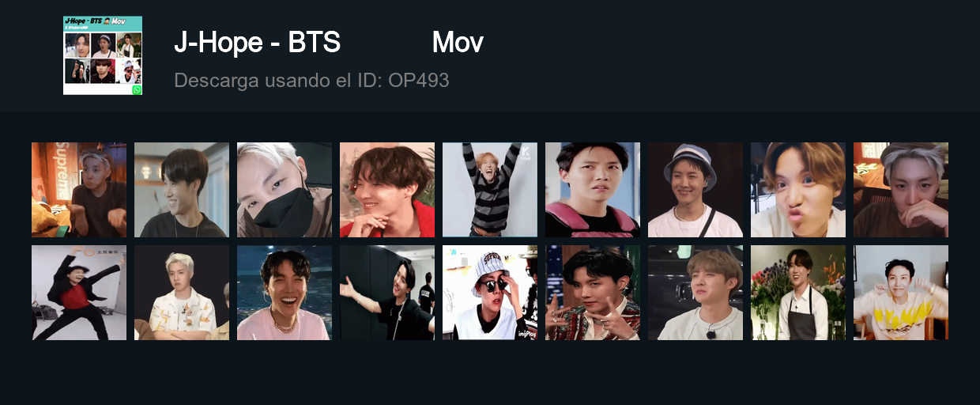Open sticker with red jacket and hand on chin

tap(387, 190)
